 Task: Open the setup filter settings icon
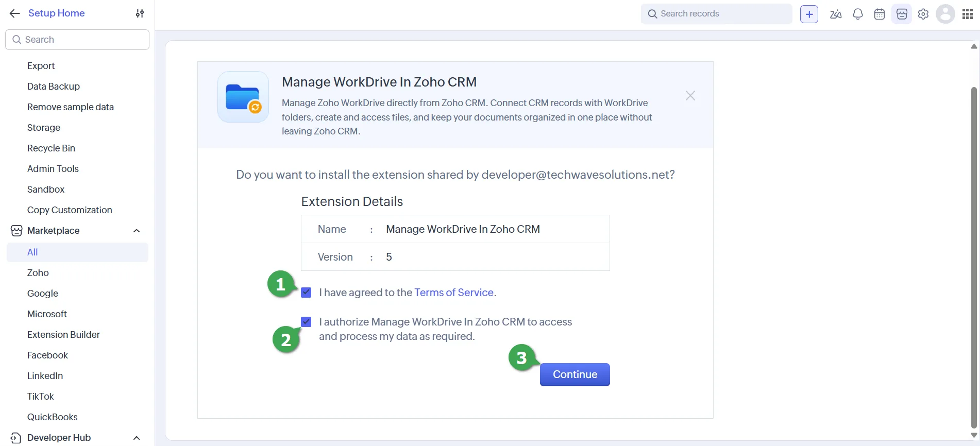[140, 13]
